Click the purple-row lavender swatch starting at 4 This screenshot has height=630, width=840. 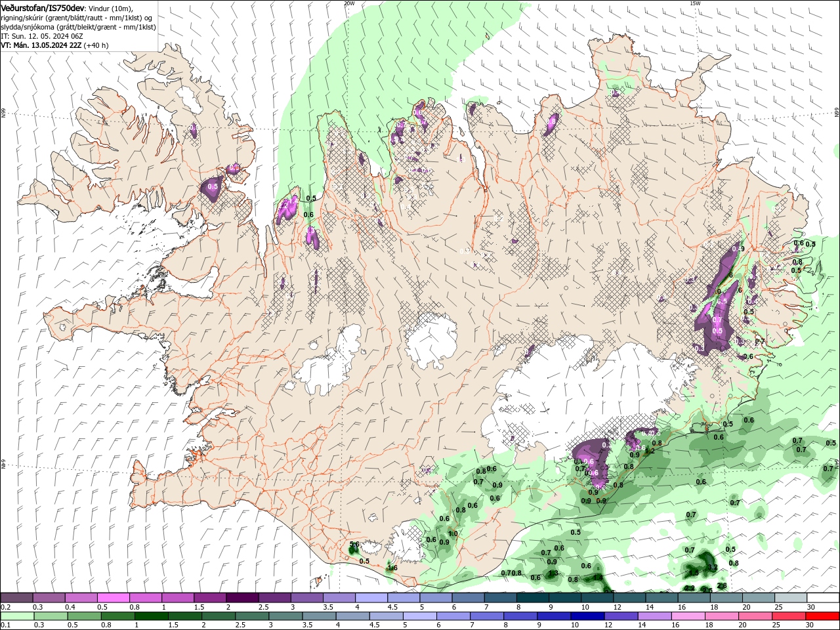coord(371,598)
